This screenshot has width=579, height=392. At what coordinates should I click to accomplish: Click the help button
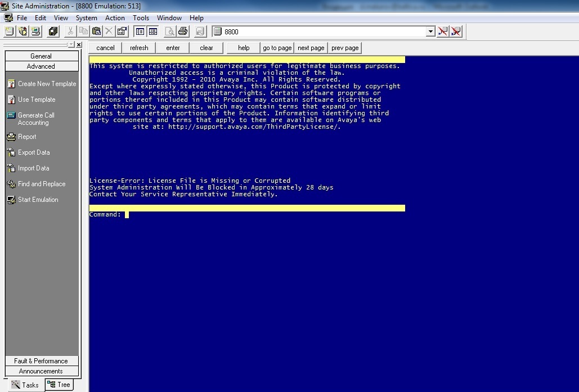pyautogui.click(x=244, y=48)
